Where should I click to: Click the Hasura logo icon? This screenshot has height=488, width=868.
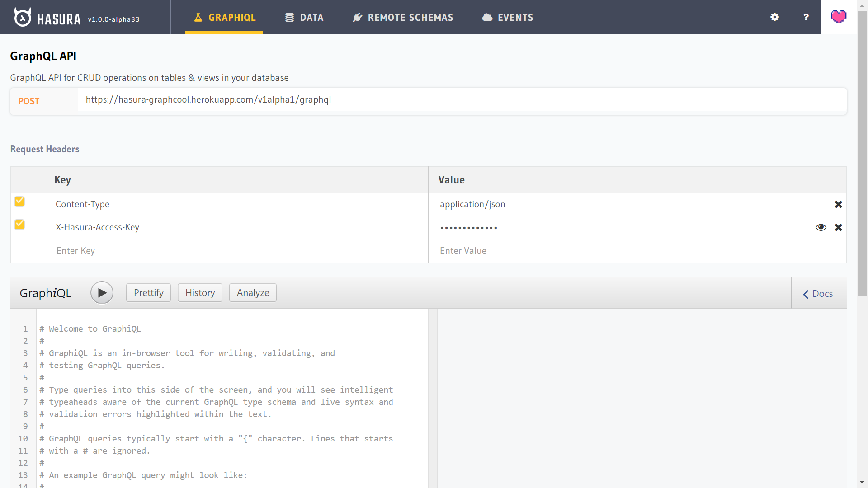pyautogui.click(x=23, y=17)
